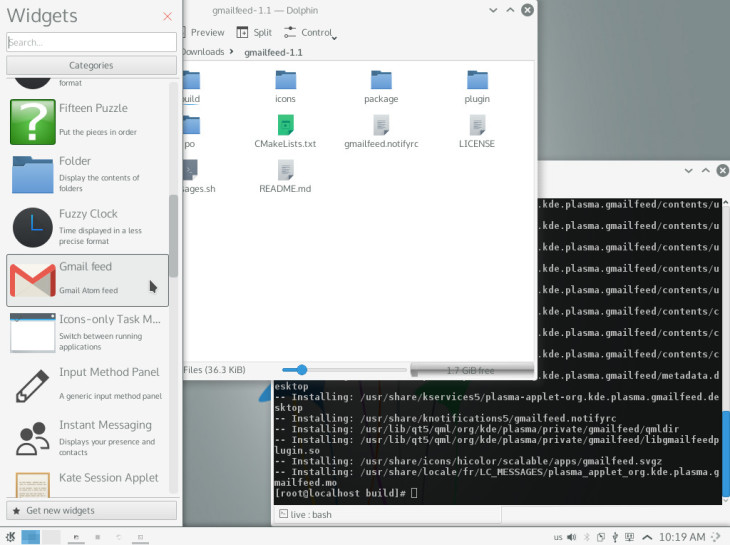Click the terminal scrollbar
This screenshot has height=545, width=730.
point(726,454)
